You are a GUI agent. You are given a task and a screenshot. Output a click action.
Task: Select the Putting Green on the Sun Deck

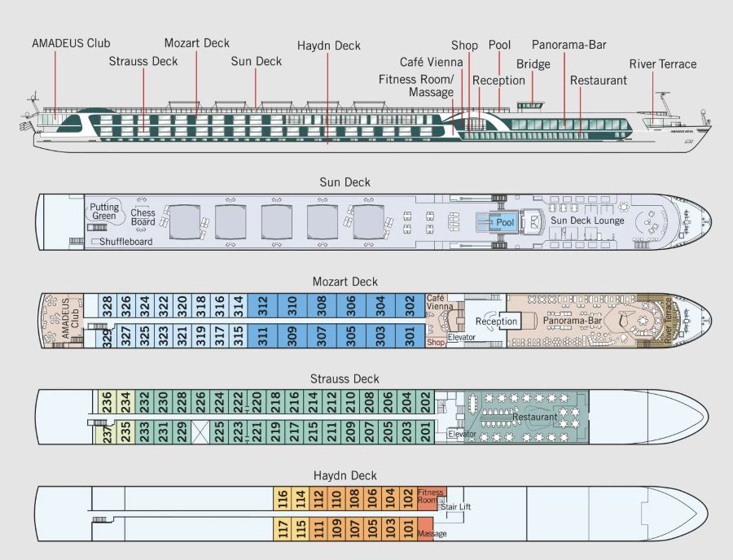[x=104, y=212]
